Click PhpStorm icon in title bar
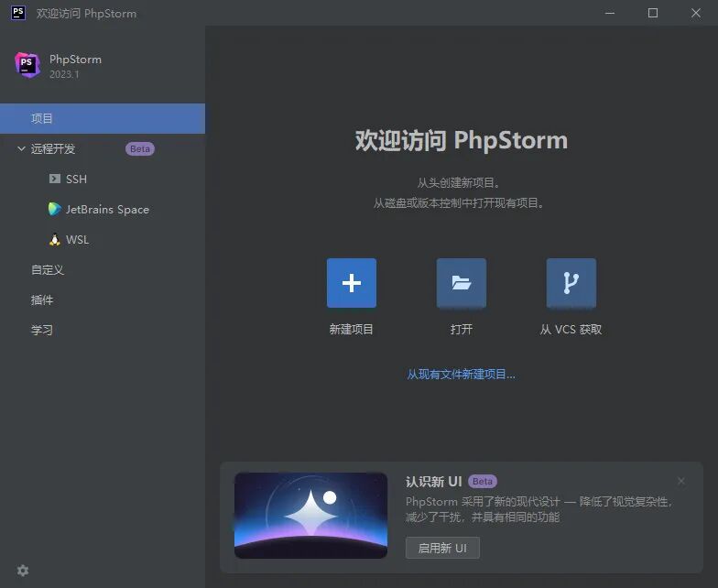This screenshot has height=588, width=718. coord(18,13)
